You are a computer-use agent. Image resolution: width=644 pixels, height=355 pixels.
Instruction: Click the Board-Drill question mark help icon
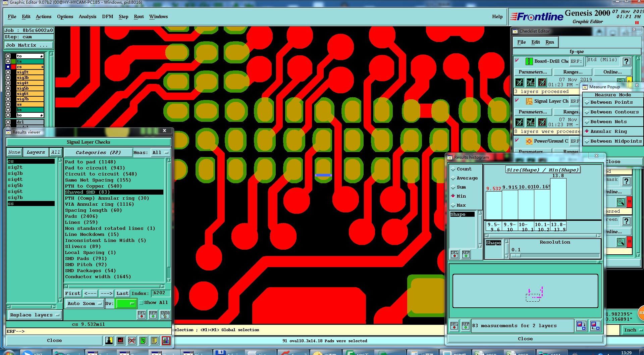[626, 61]
